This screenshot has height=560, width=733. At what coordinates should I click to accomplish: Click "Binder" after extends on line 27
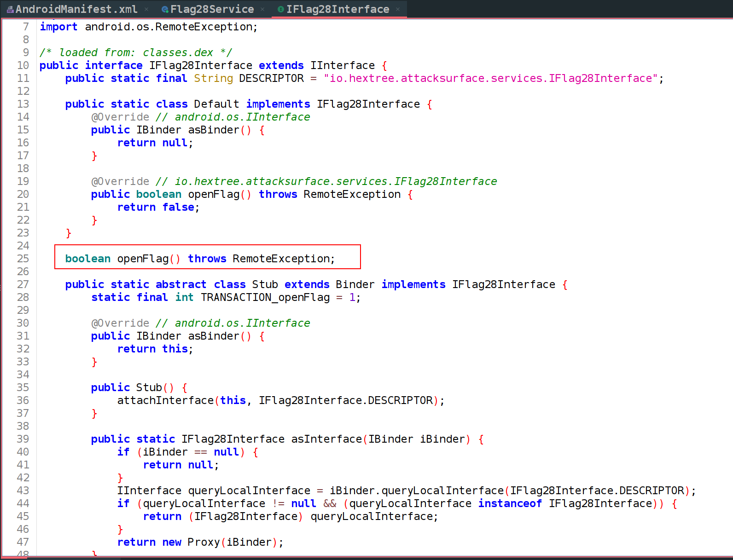355,284
